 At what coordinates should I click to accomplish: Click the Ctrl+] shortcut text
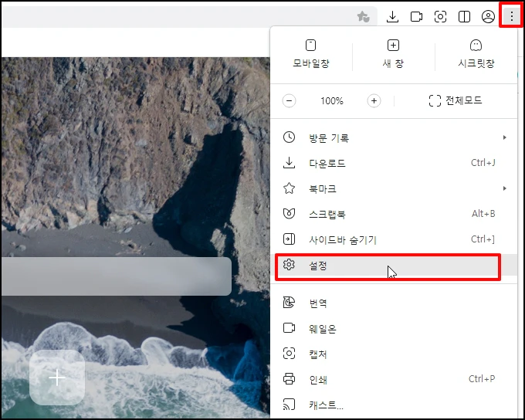tap(483, 239)
